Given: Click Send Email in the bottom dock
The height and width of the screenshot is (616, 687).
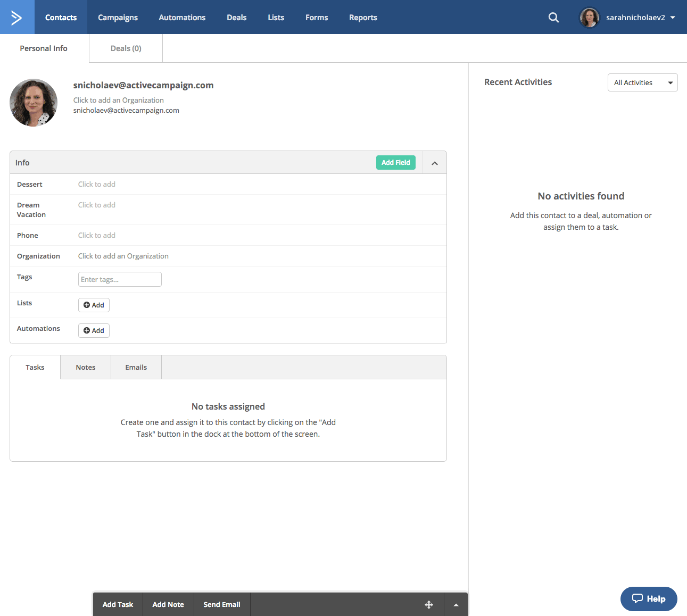Looking at the screenshot, I should click(222, 604).
